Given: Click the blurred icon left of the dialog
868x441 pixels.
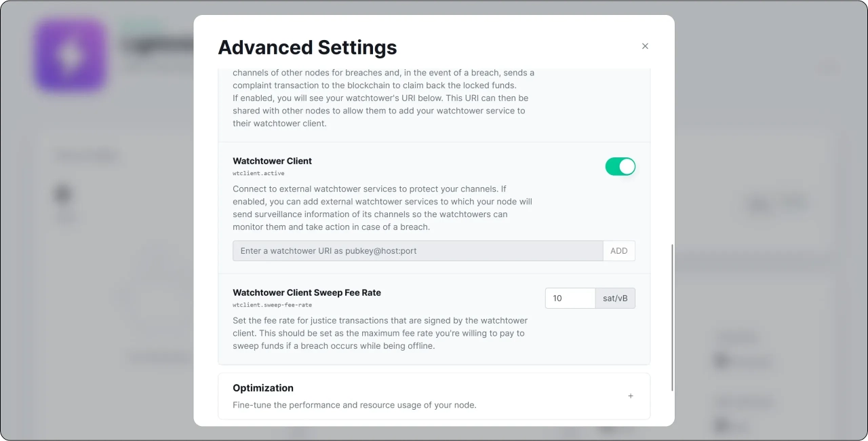Looking at the screenshot, I should [x=62, y=195].
